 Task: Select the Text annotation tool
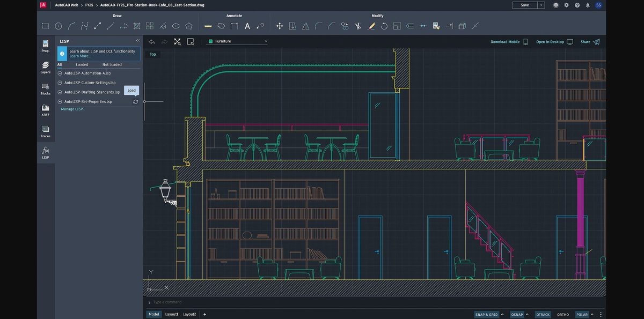coord(247,26)
